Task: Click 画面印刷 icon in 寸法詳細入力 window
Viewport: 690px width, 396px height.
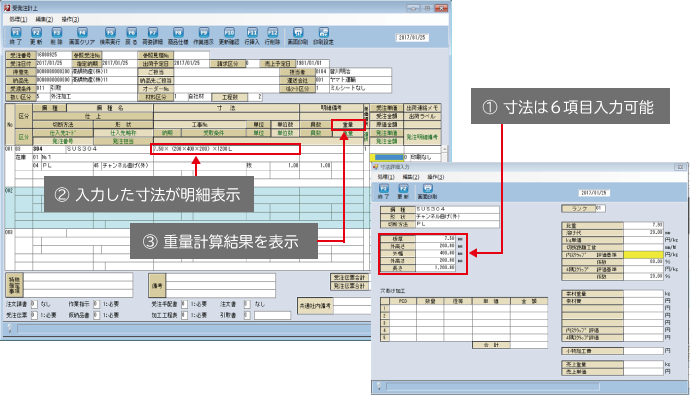Action: tap(427, 192)
